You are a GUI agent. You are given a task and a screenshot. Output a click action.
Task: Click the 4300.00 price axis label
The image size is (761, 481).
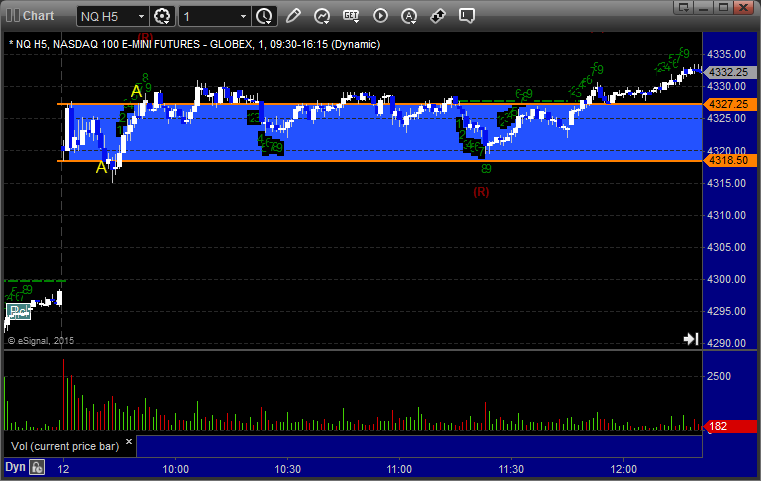(727, 279)
